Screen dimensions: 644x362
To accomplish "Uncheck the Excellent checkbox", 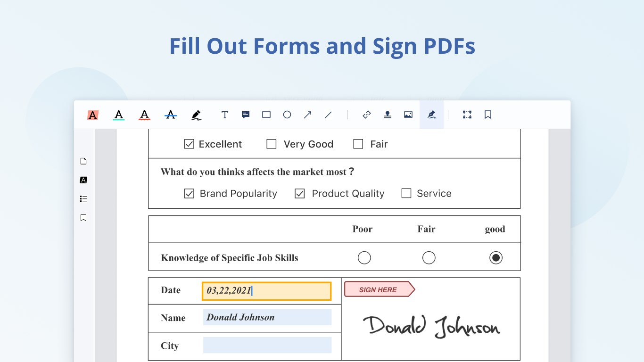I will point(189,144).
